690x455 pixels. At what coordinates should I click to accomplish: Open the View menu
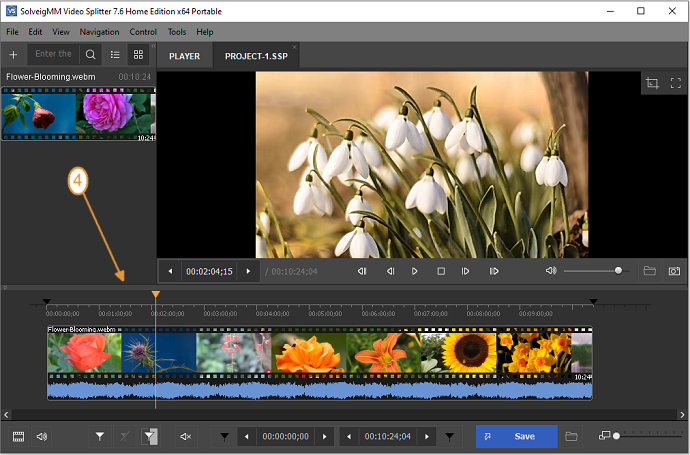click(x=61, y=32)
